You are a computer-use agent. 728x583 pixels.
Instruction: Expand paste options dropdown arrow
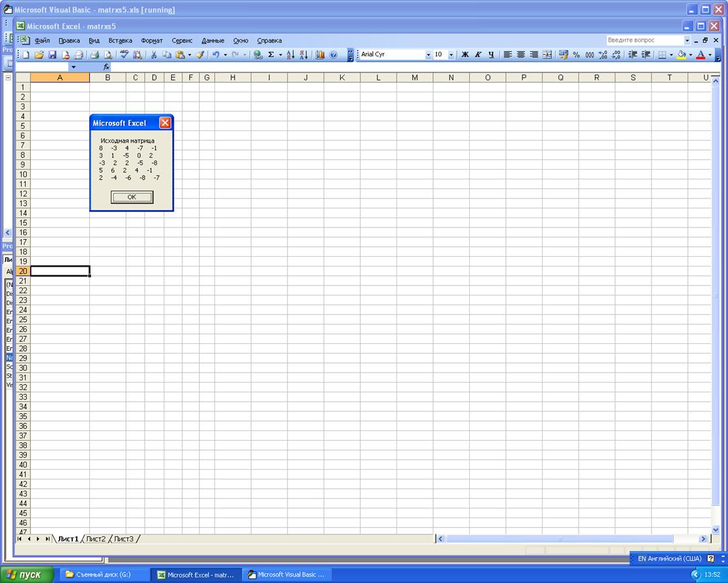[189, 55]
